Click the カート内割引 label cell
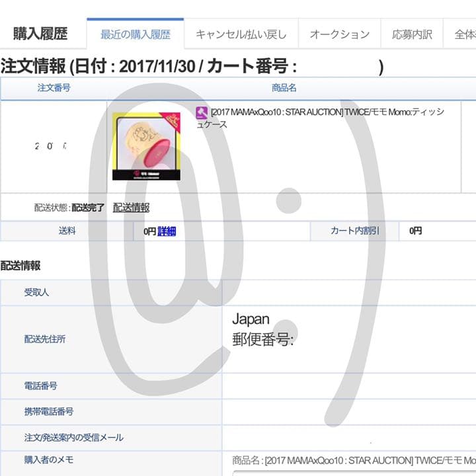The width and height of the screenshot is (476, 476). tap(355, 231)
